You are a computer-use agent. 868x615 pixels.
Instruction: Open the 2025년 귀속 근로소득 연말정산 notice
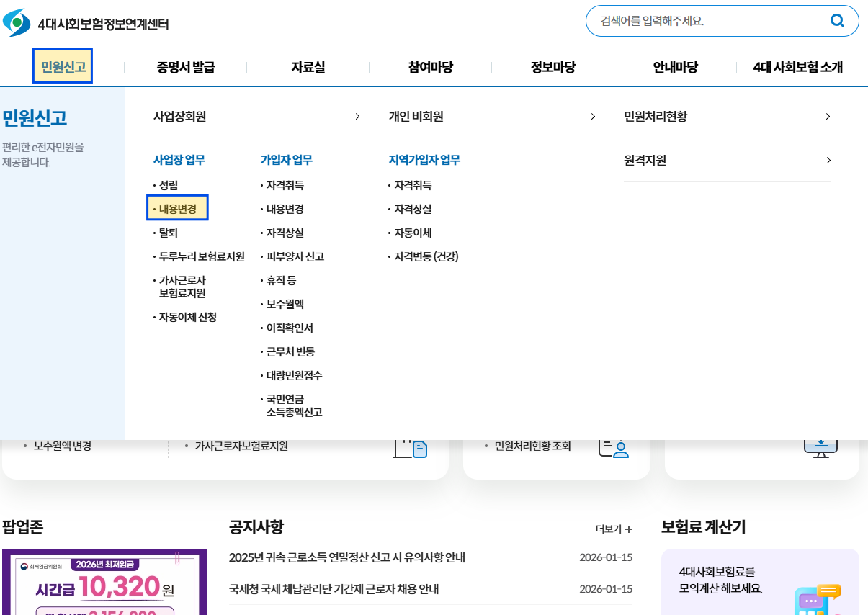click(x=347, y=557)
